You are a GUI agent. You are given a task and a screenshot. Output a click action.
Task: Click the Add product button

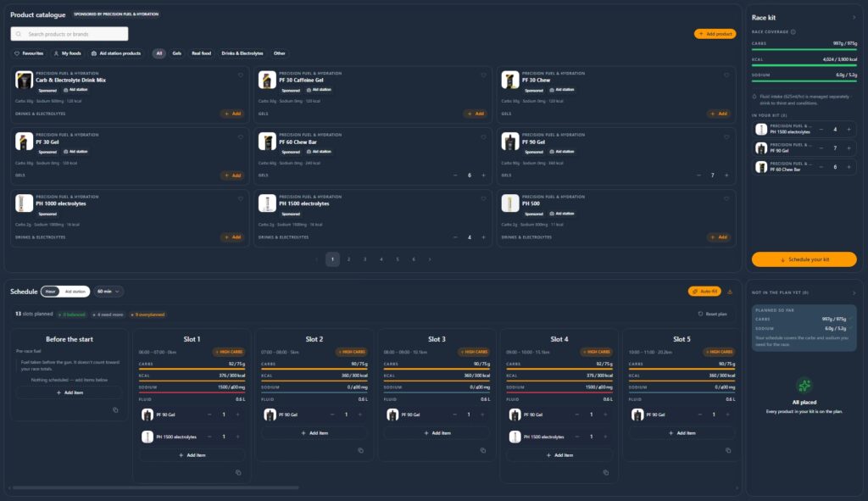click(x=715, y=34)
